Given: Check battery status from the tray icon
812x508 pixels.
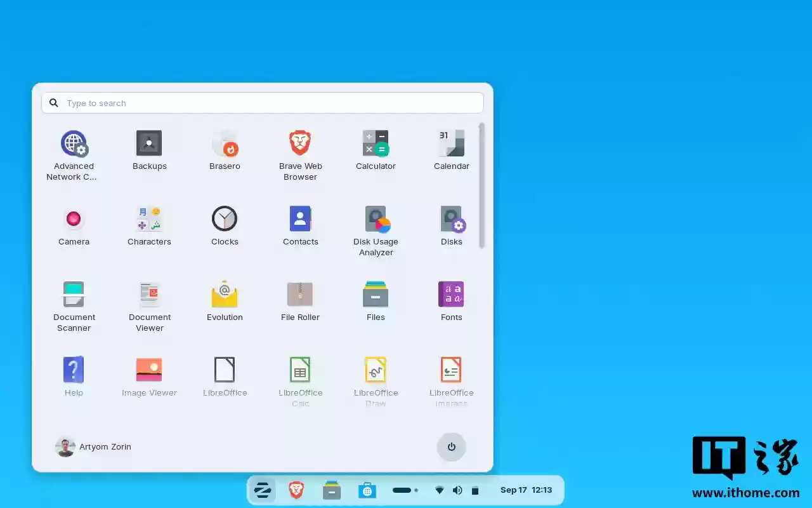Looking at the screenshot, I should pyautogui.click(x=475, y=490).
